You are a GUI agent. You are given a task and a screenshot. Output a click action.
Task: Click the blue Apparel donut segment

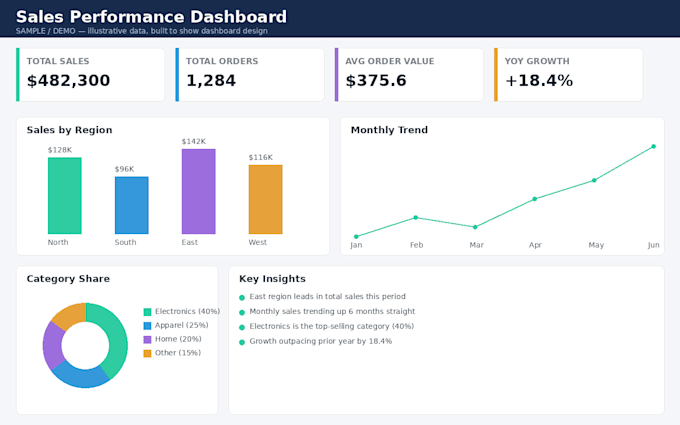point(80,377)
